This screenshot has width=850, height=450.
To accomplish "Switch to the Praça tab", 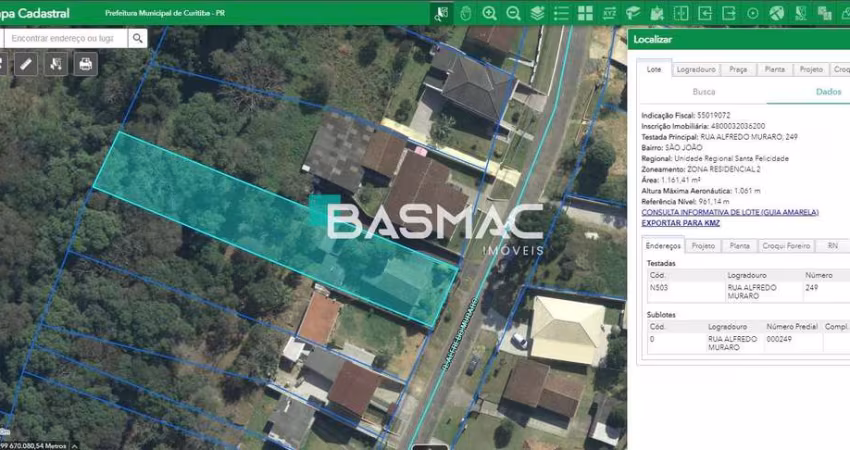I will click(738, 69).
